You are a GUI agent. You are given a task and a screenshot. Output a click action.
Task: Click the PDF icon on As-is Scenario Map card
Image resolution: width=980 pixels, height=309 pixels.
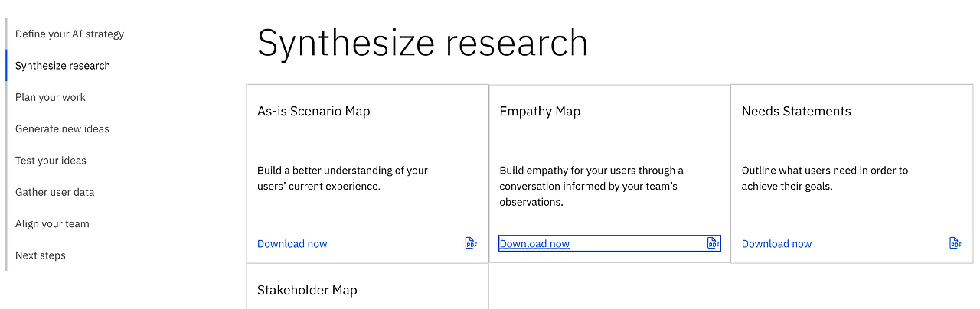[471, 243]
